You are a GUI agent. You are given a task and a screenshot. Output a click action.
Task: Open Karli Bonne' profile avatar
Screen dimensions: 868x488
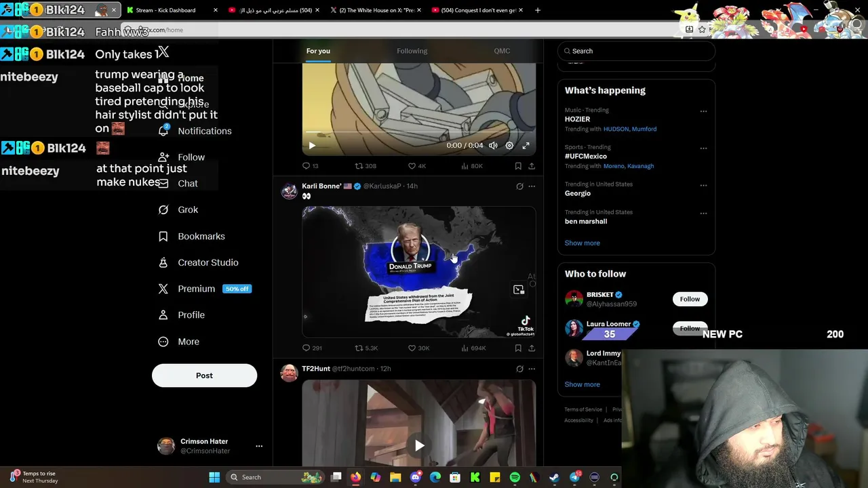(290, 190)
